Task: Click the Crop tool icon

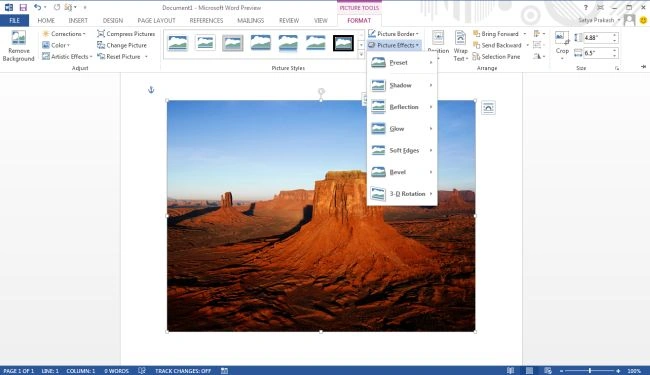Action: pyautogui.click(x=562, y=38)
